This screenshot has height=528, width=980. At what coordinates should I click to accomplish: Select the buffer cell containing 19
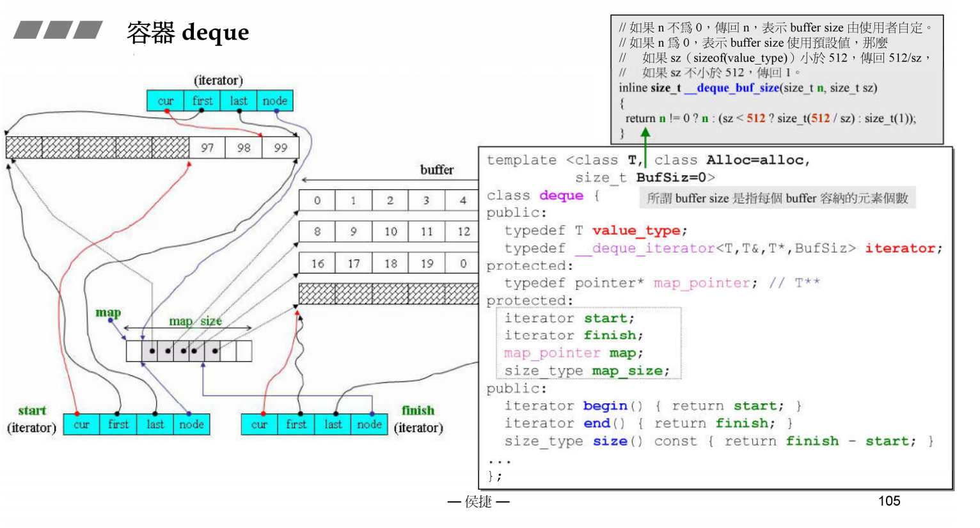coord(427,263)
